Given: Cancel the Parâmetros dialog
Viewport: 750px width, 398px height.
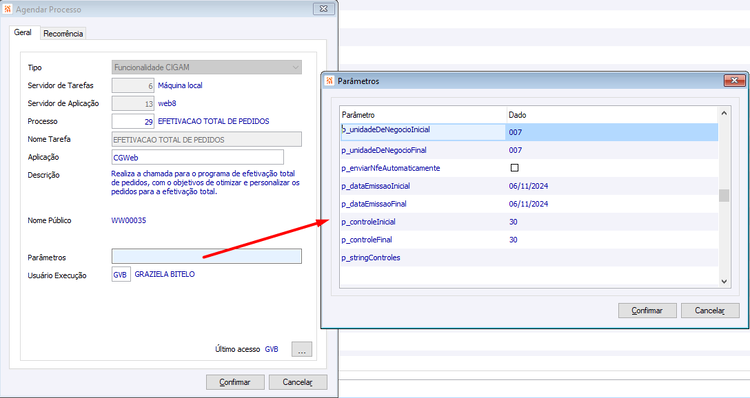Looking at the screenshot, I should tap(710, 310).
